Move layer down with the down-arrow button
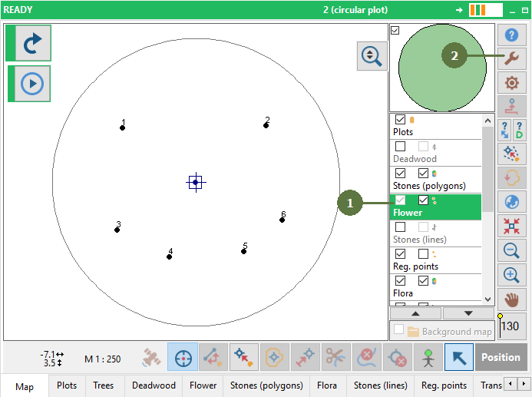The width and height of the screenshot is (532, 397). point(468,313)
